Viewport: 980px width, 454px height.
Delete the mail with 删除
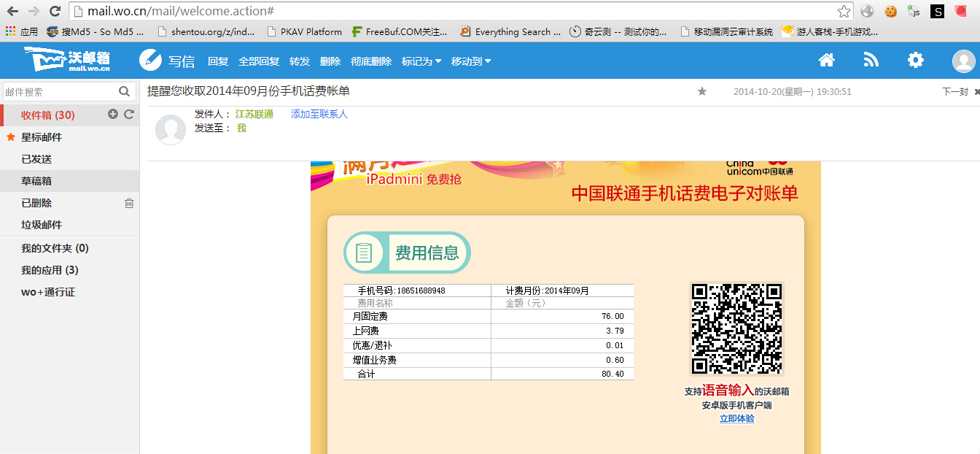tap(330, 61)
